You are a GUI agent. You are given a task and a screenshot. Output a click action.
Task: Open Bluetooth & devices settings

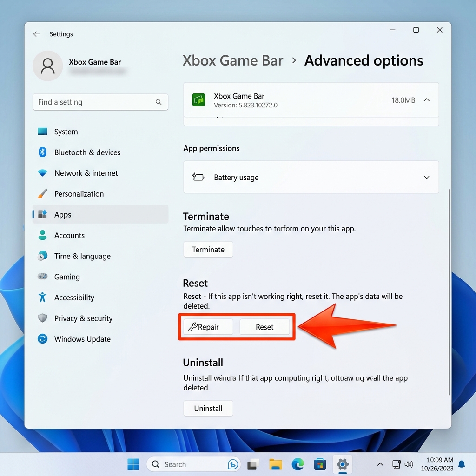click(100, 152)
